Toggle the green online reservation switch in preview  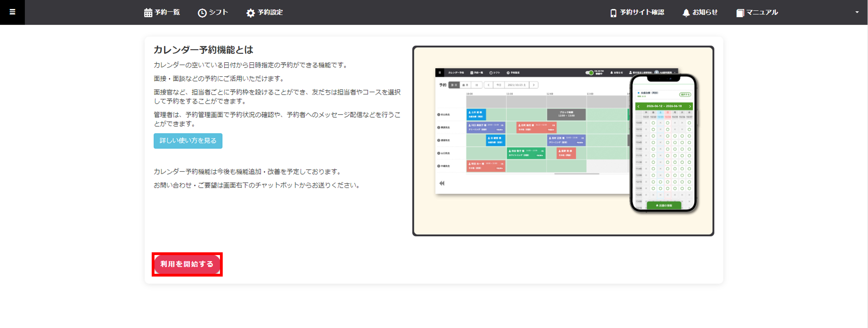[589, 73]
